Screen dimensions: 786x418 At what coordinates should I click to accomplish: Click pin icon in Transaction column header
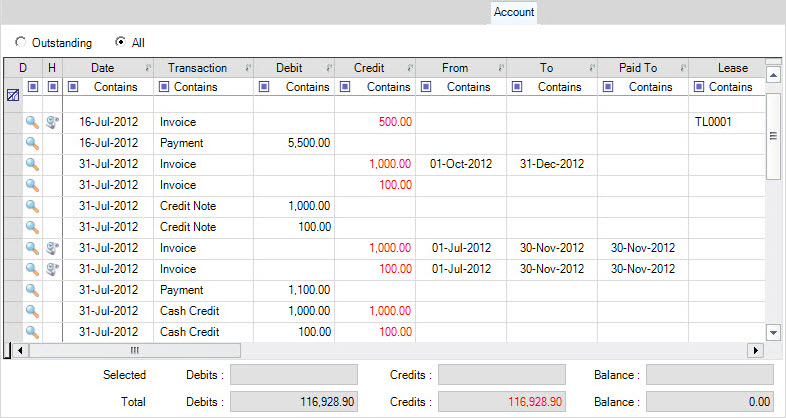pos(248,68)
